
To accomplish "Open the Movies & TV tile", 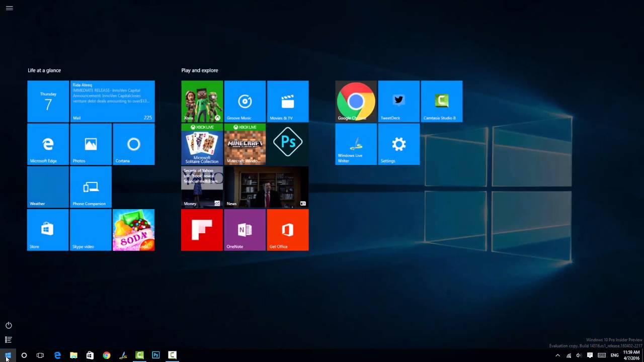I will (288, 102).
